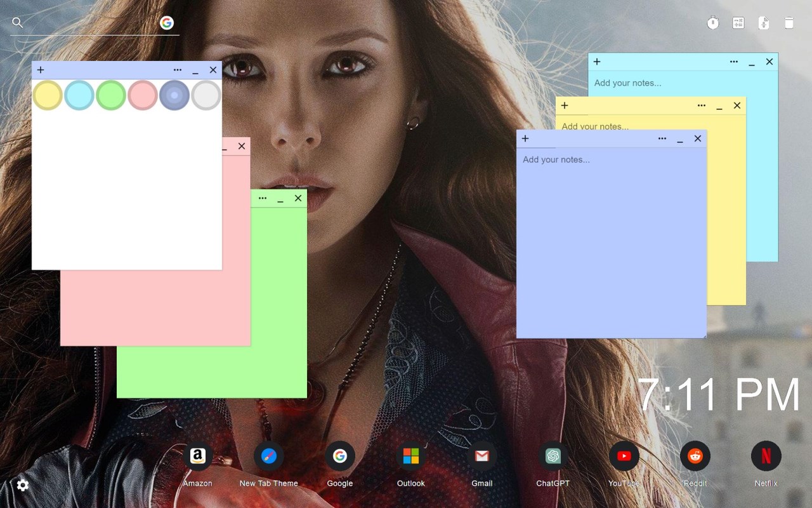The height and width of the screenshot is (508, 812).
Task: Launch the Outlook shortcut
Action: coord(411,456)
